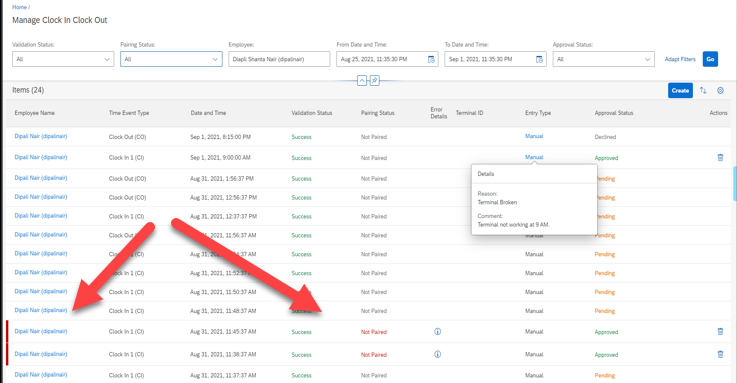Click the Validation Status column header
This screenshot has height=383, width=737.
312,113
